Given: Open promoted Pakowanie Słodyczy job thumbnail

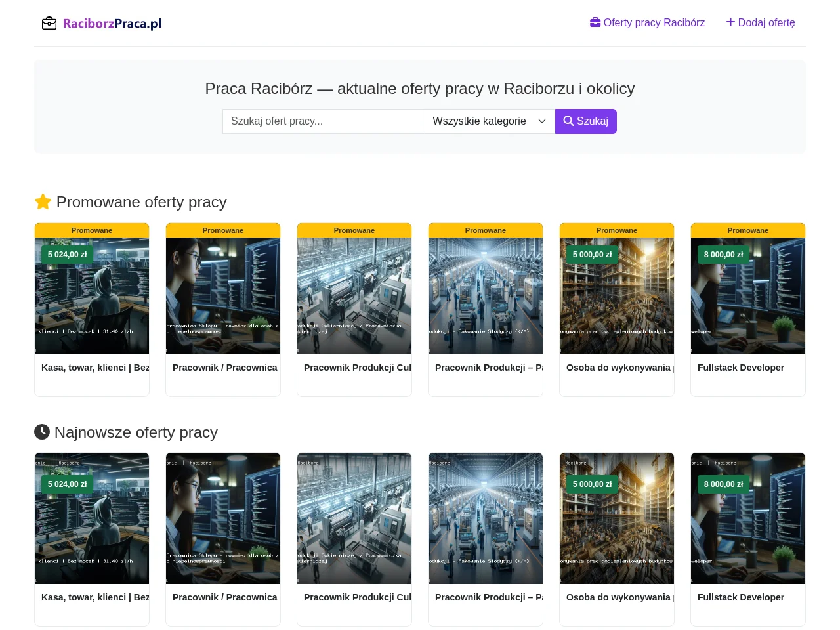Looking at the screenshot, I should pyautogui.click(x=486, y=296).
